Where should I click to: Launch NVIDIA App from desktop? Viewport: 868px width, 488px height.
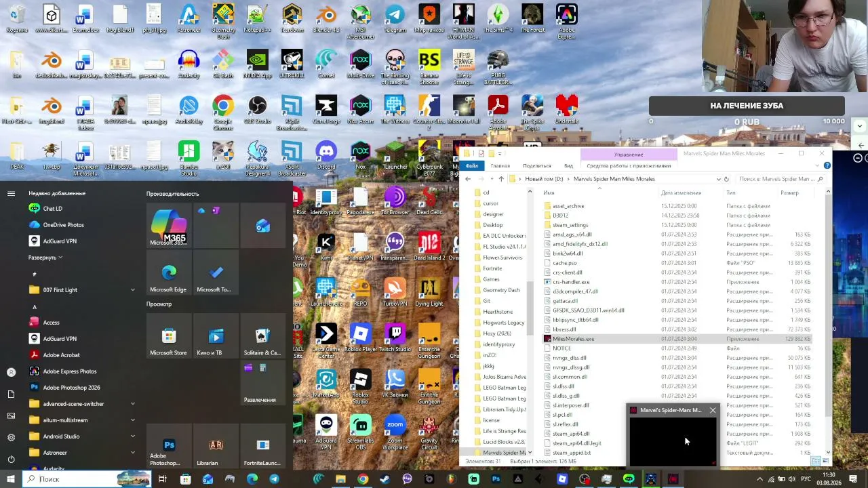pyautogui.click(x=257, y=64)
